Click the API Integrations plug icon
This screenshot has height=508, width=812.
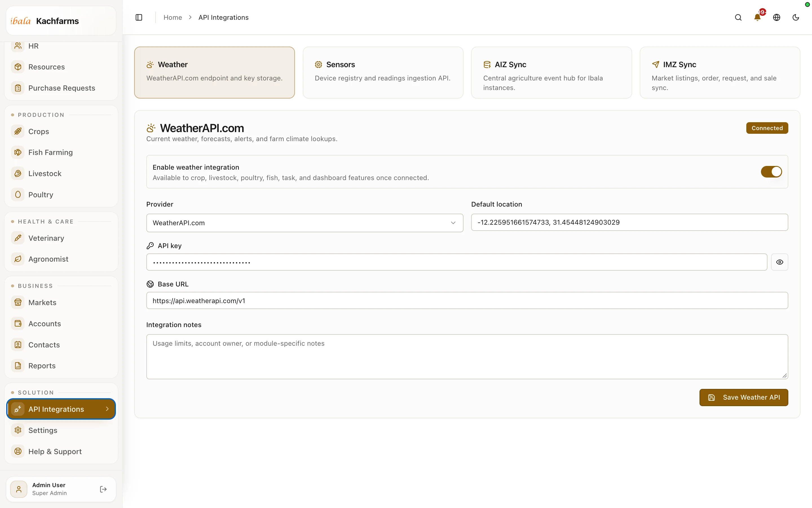coord(18,409)
